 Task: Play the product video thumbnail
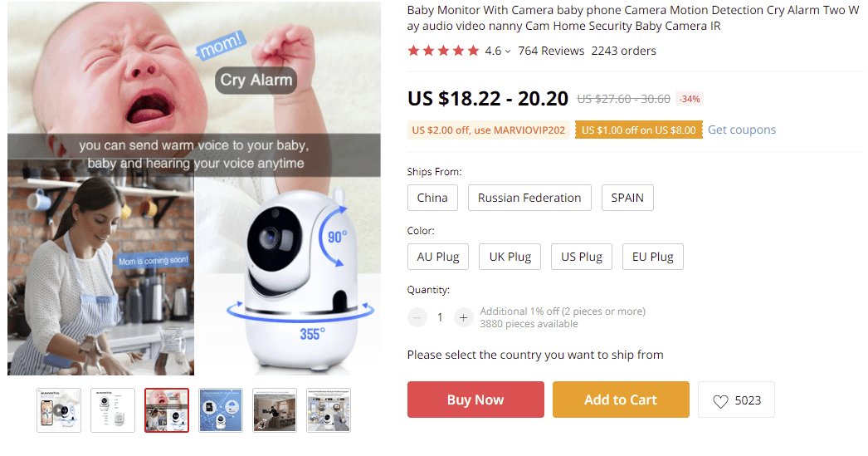click(x=59, y=410)
